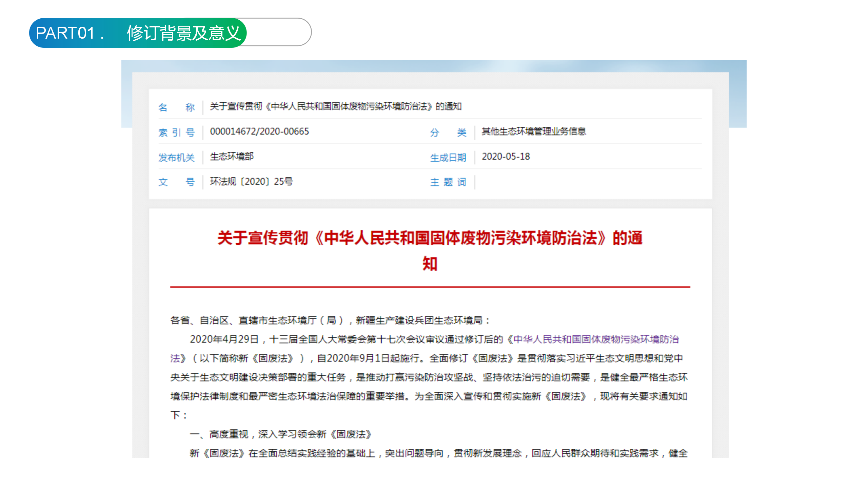Screen dimensions: 868x488
Task: Click the line starting 央关于生态文明建设决策部署
Action: [429, 377]
